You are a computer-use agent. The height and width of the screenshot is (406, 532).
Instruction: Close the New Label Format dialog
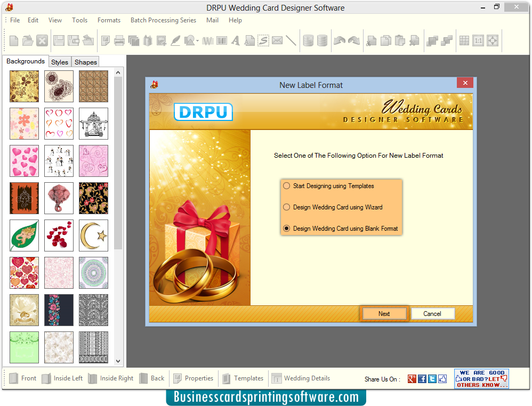coord(465,83)
